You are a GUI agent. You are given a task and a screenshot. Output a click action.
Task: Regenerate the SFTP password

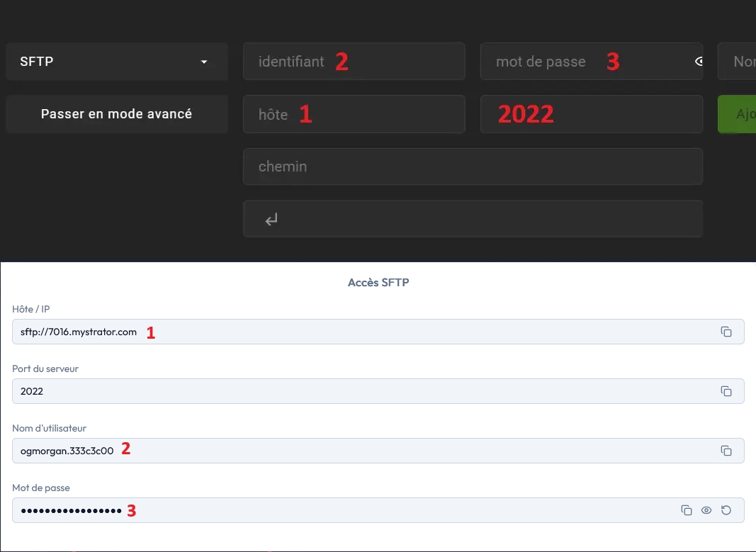tap(726, 510)
